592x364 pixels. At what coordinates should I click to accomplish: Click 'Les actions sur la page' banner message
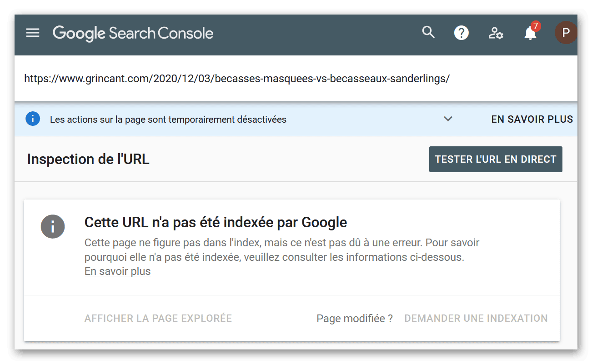(x=168, y=120)
